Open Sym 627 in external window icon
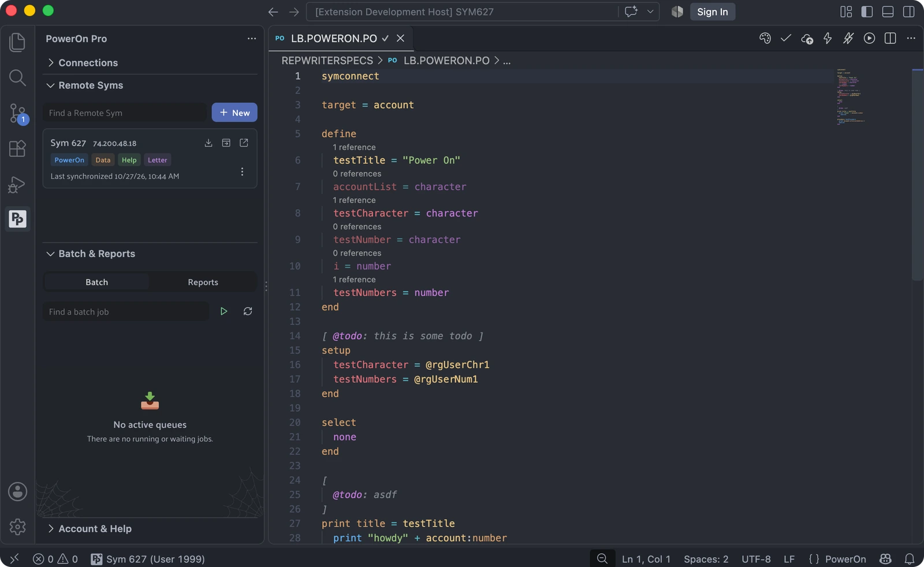 point(244,143)
